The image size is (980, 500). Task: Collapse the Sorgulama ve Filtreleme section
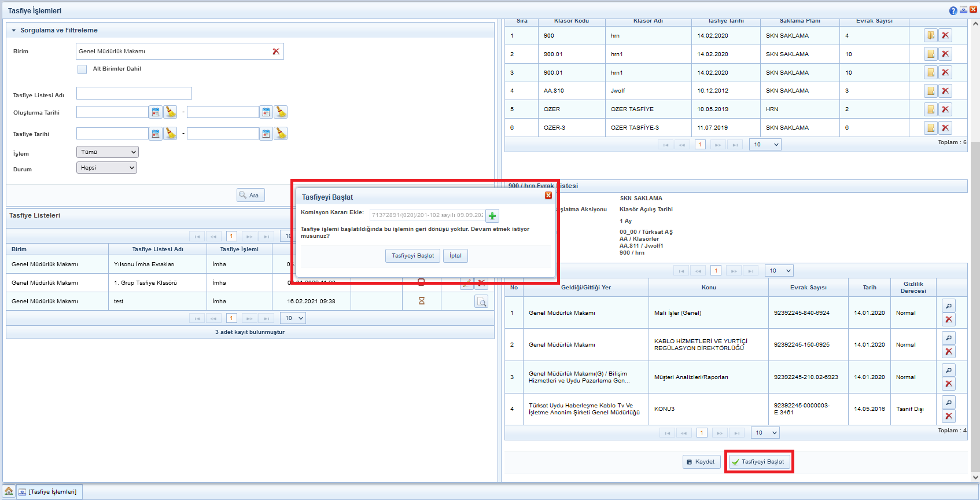pyautogui.click(x=14, y=30)
